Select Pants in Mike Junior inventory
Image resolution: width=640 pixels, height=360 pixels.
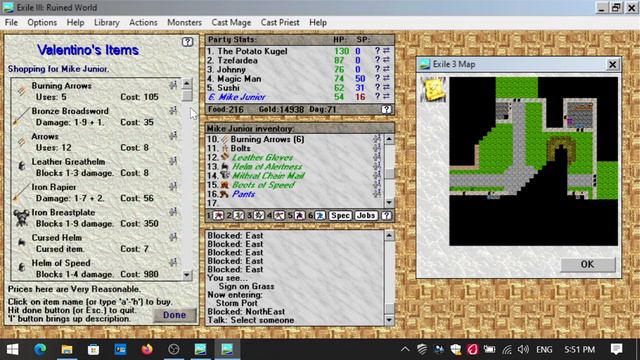243,194
